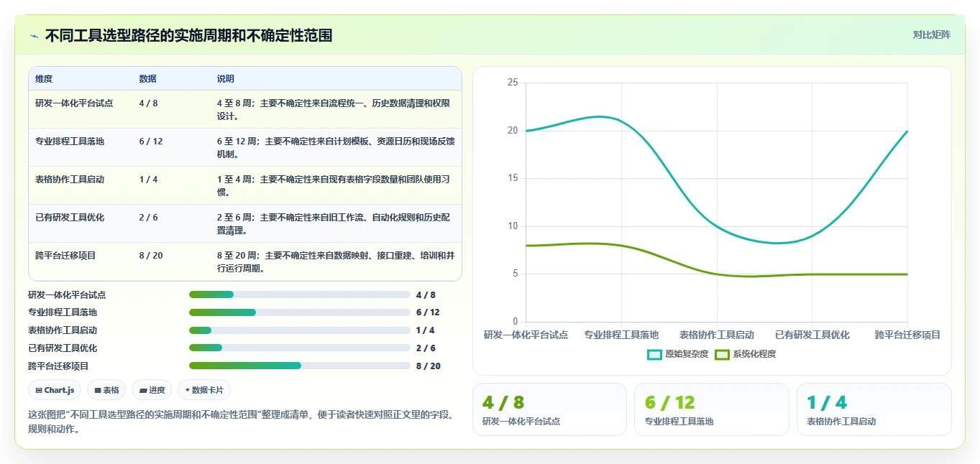Toggle the 系统化程度 legend swatch
The image size is (980, 464).
(x=722, y=354)
